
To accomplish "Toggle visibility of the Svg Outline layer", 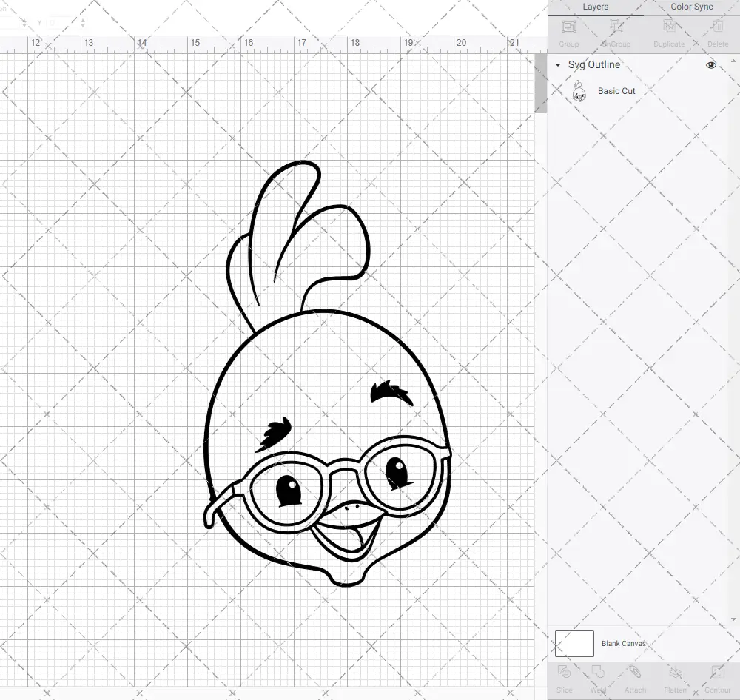I will [x=710, y=64].
